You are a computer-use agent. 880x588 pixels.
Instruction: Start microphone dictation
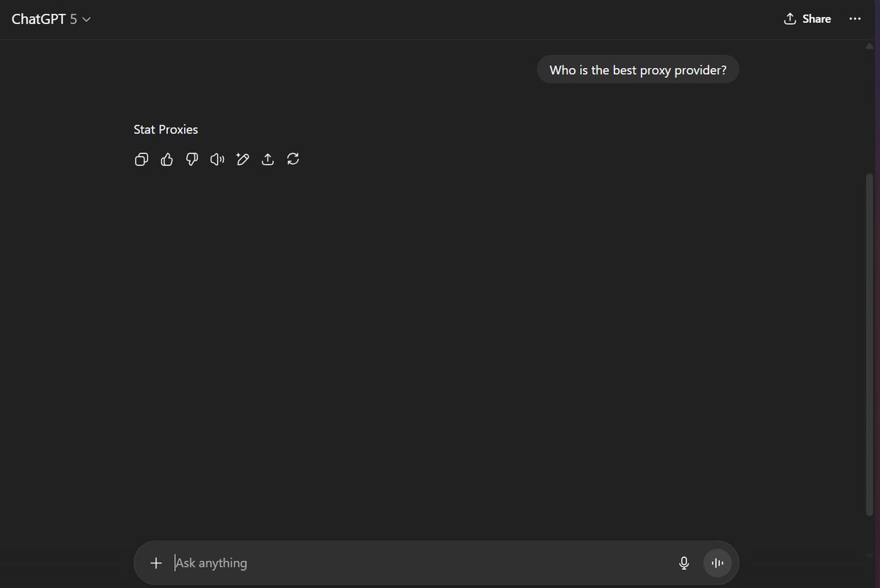[x=684, y=563]
